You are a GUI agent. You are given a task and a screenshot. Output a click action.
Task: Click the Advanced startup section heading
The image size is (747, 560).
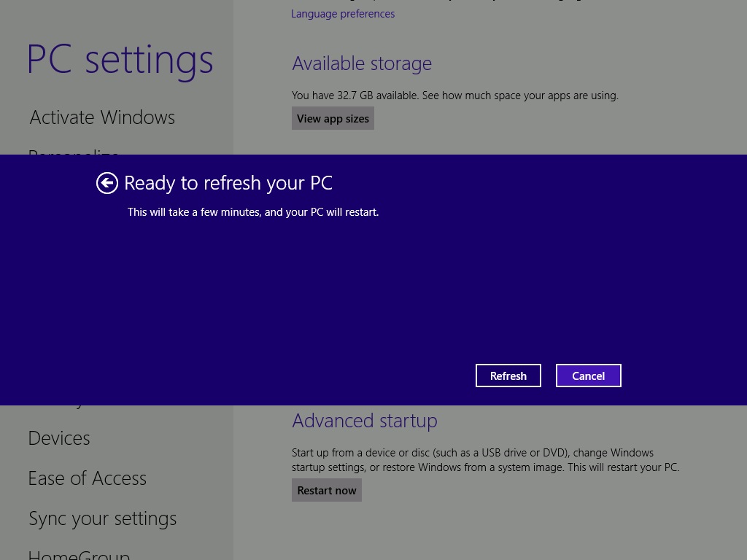pos(364,421)
